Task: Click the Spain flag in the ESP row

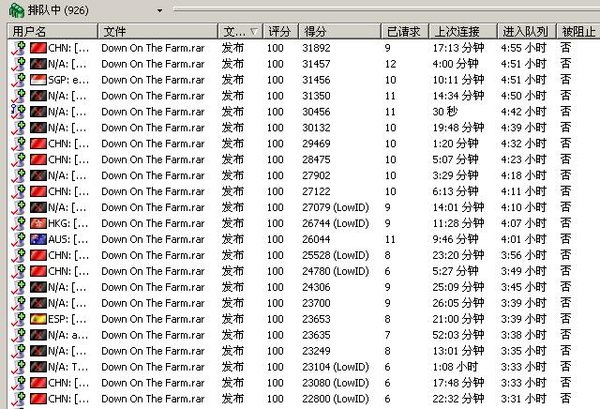Action: (x=38, y=319)
